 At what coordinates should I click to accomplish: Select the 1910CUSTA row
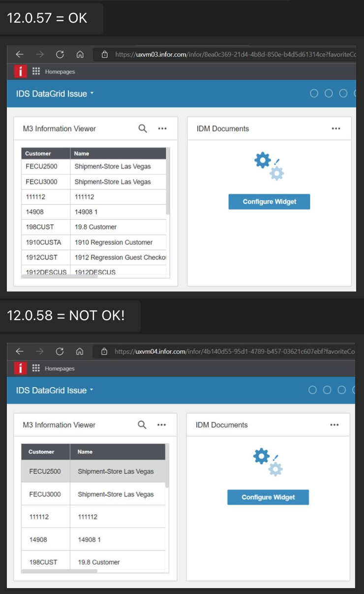click(x=93, y=242)
